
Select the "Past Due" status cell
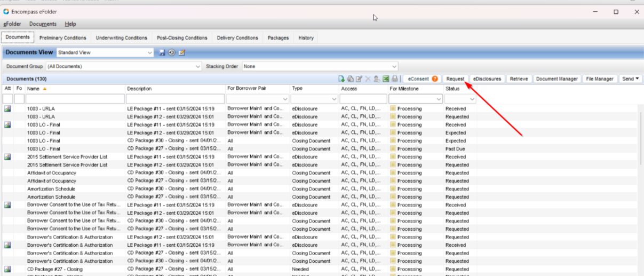point(456,149)
